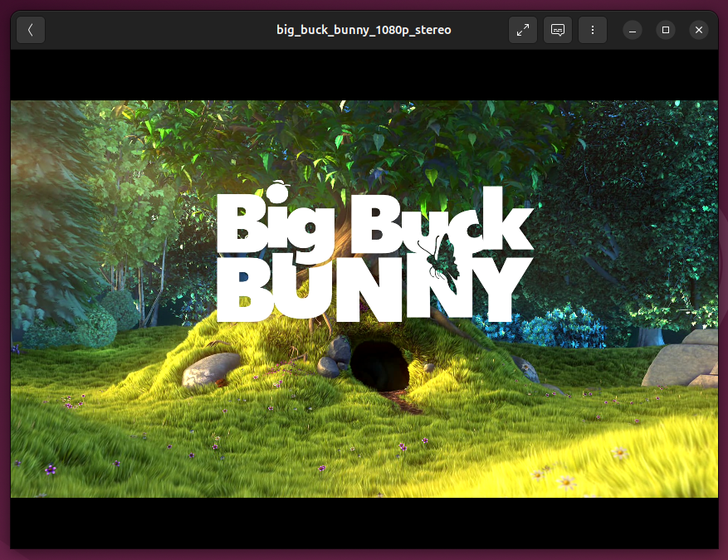
Task: Minimize the video player window
Action: point(633,30)
